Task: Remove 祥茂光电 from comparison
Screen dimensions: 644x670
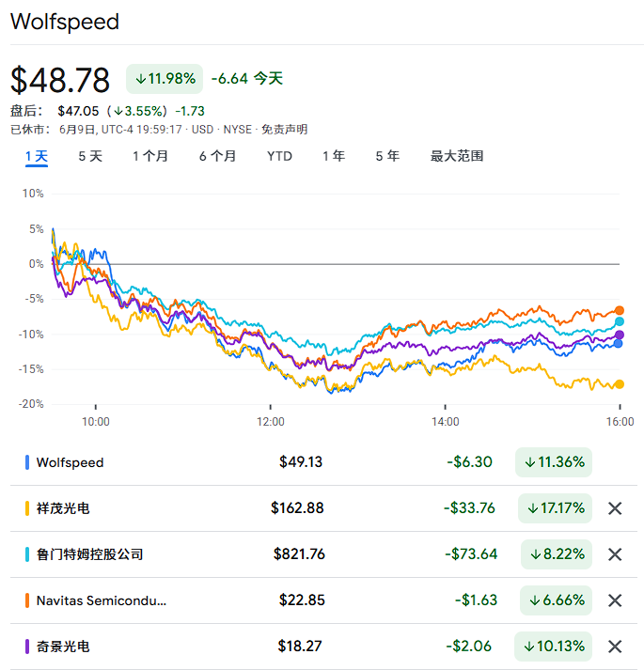Action: coord(615,508)
